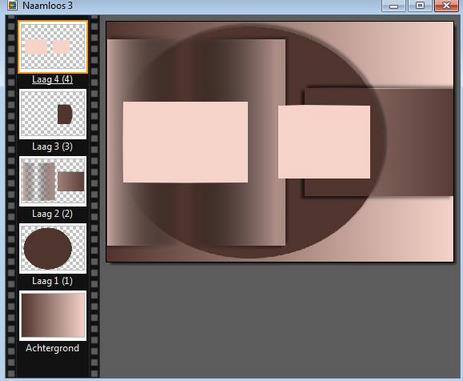
Task: Click the 'Laag 2 (2)' layer label
Action: click(x=52, y=214)
